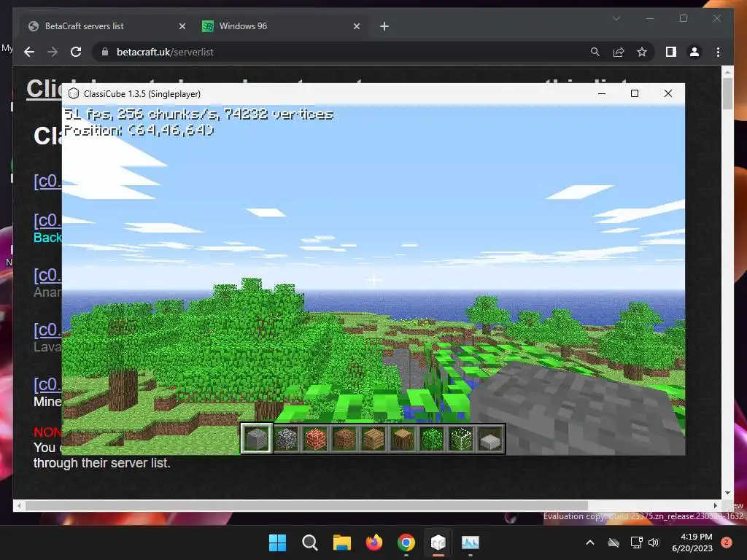Select the stone slab in the hotbar
Image resolution: width=747 pixels, height=560 pixels.
(x=490, y=438)
